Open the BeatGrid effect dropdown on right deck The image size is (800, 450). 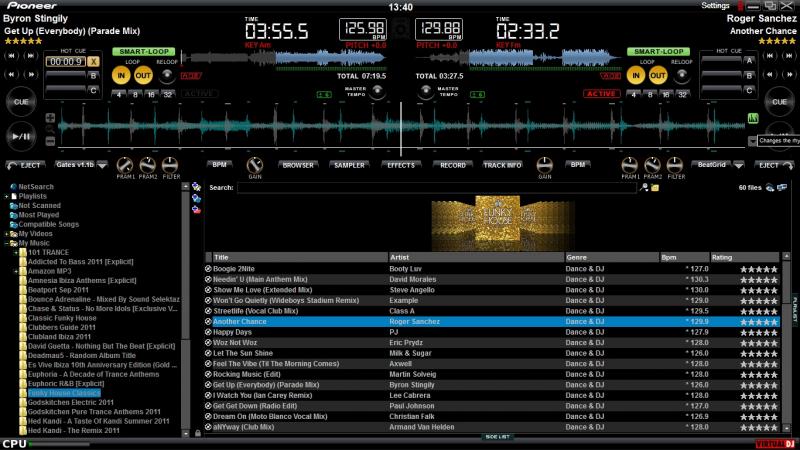pos(737,164)
